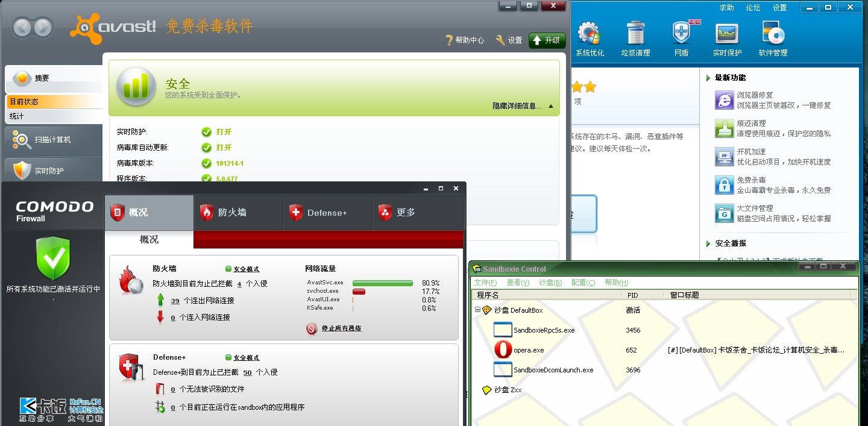Select 摘要 summary in avast sidebar
Viewport: 868px width, 426px height.
click(54, 78)
